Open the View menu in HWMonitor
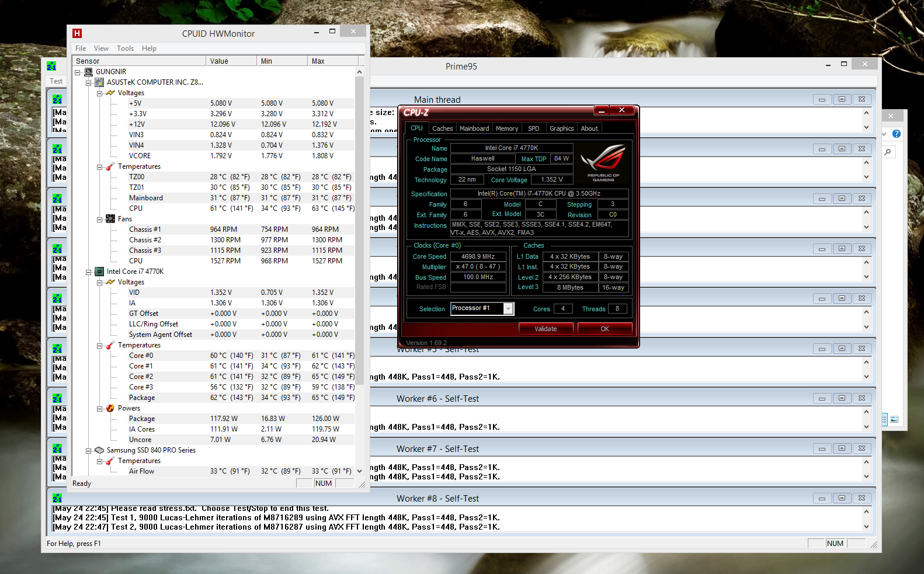The height and width of the screenshot is (574, 924). tap(101, 48)
